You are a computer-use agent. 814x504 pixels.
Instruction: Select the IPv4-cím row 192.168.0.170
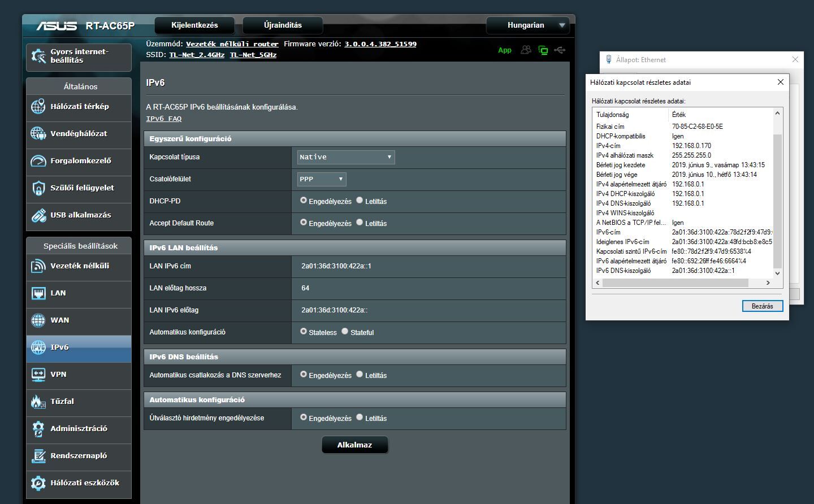[683, 146]
